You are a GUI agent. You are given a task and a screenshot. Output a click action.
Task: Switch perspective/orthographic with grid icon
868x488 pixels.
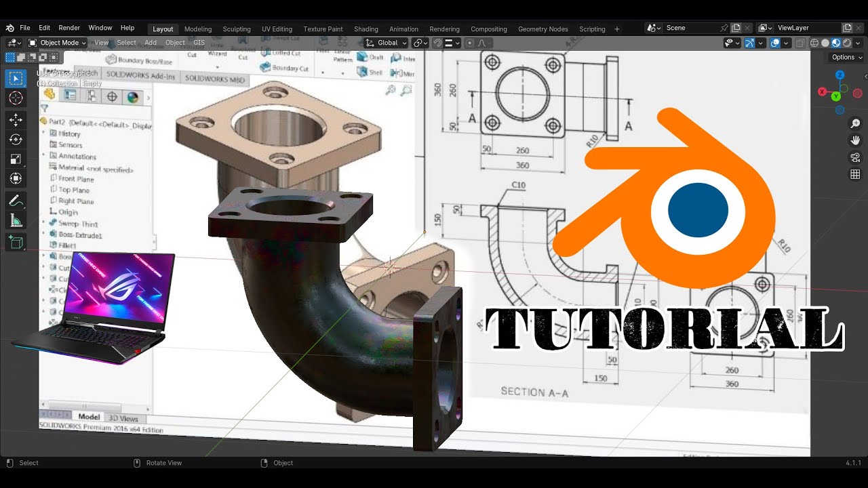coord(855,174)
